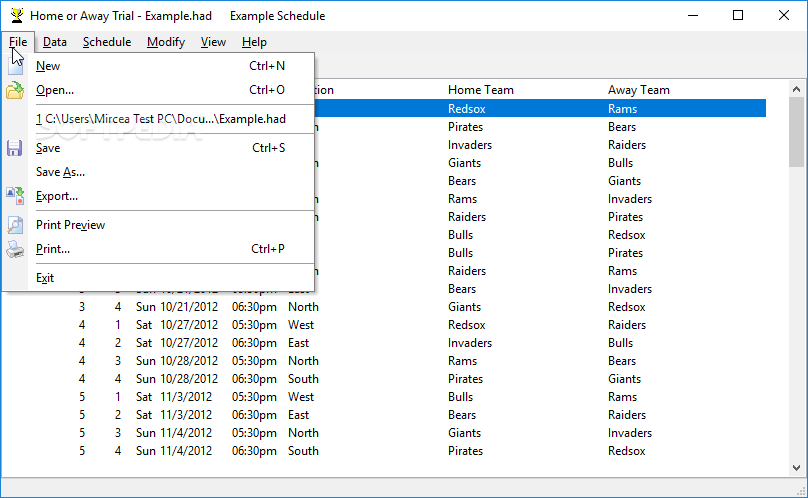Click the printer icon beside Print...
The height and width of the screenshot is (498, 808).
tap(15, 249)
